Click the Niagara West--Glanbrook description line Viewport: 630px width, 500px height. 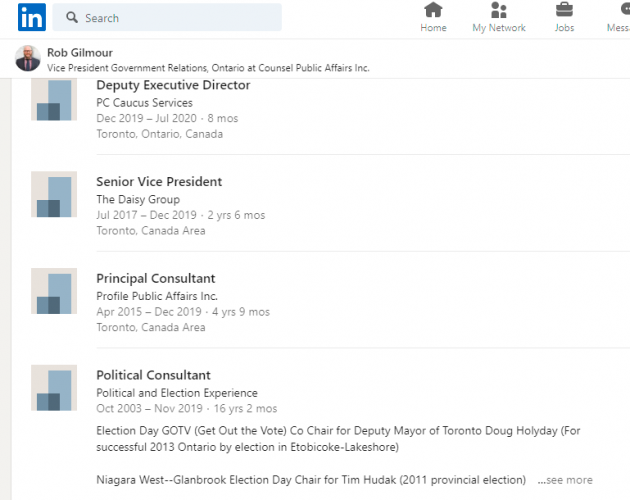tap(311, 480)
